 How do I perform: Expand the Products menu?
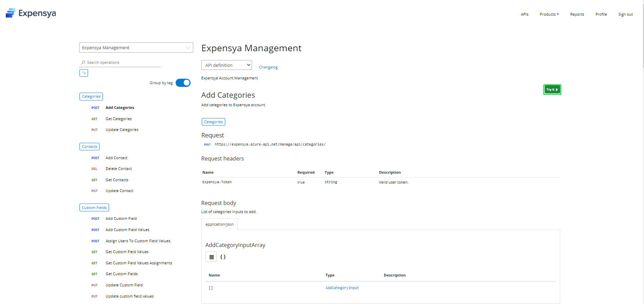pos(549,14)
